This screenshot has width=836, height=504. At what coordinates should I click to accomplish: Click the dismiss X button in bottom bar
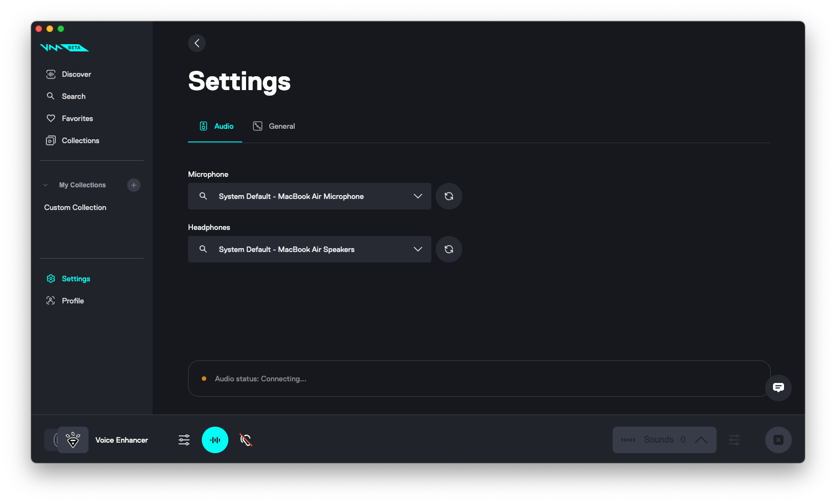tap(778, 440)
